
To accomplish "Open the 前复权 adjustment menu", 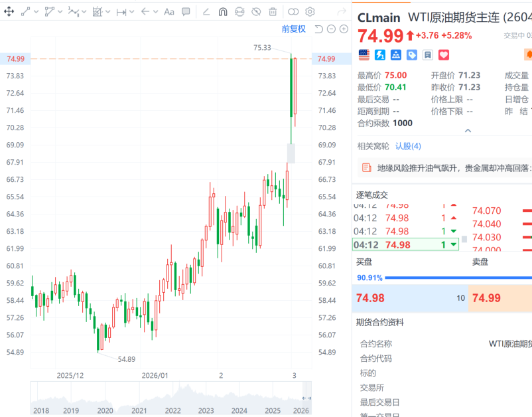I will 293,29.
